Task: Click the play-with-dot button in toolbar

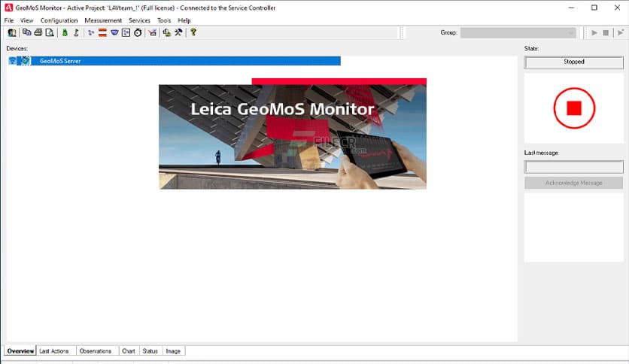Action: [x=621, y=33]
